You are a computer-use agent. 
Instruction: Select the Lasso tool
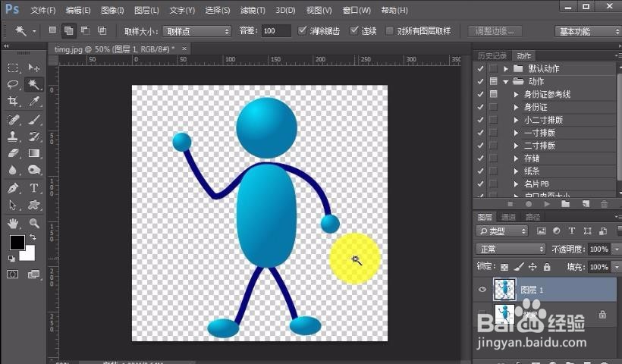pos(13,84)
